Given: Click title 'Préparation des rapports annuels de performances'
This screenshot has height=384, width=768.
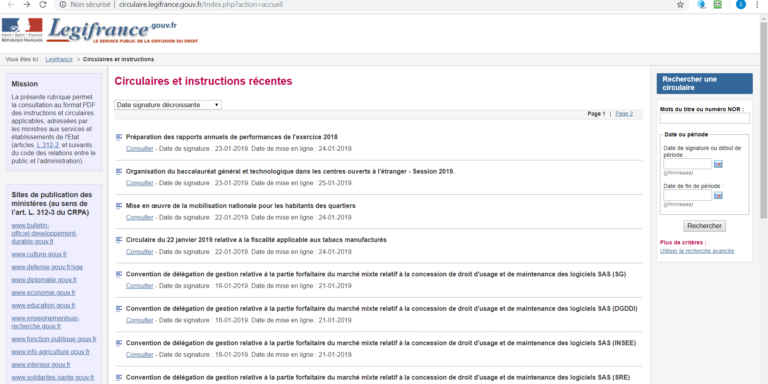Looking at the screenshot, I should pyautogui.click(x=232, y=137).
